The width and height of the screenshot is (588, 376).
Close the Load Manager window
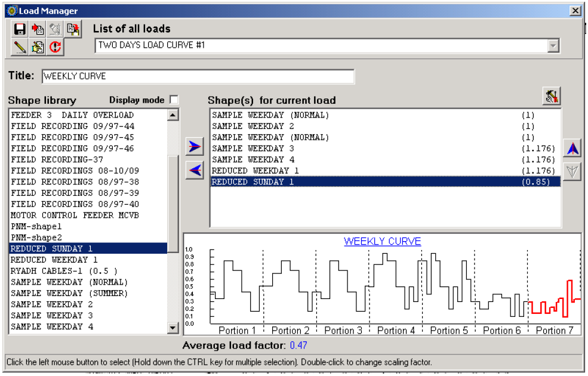point(575,11)
